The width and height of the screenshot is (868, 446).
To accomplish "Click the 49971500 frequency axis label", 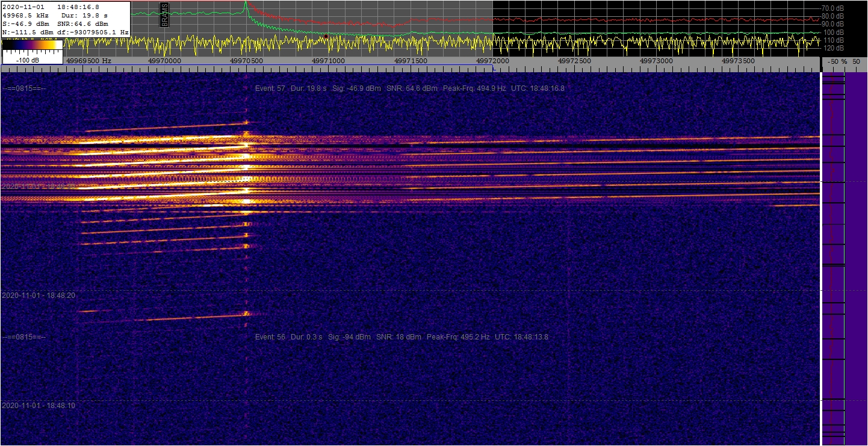I will coord(411,61).
